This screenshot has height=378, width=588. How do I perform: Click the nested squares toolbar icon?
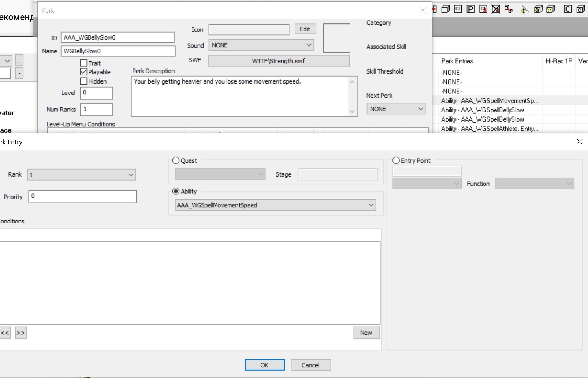tap(458, 9)
